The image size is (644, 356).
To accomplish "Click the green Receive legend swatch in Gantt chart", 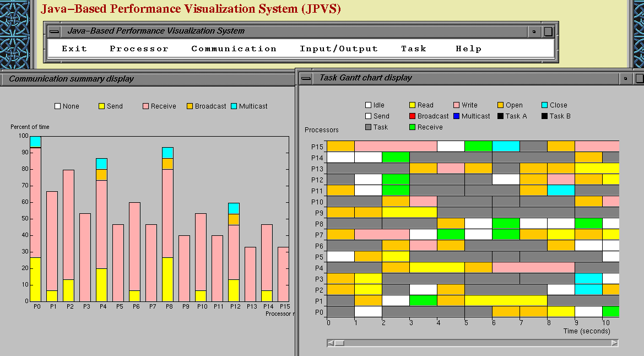I will coord(413,127).
